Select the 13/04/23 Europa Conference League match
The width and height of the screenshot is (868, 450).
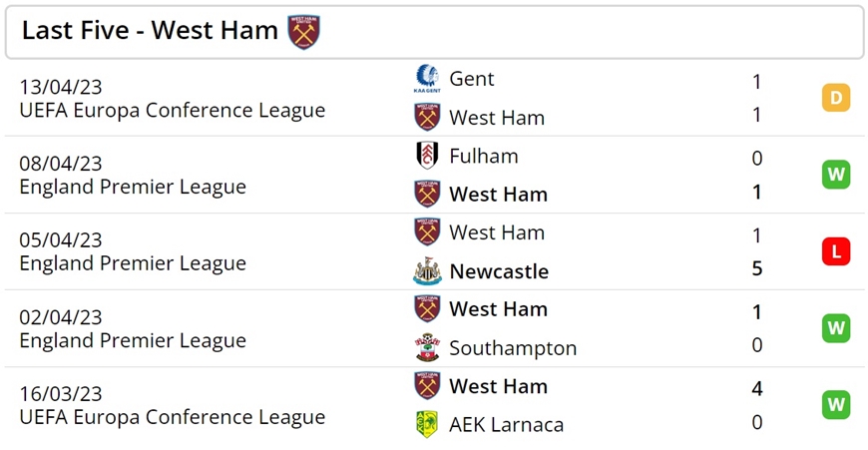[435, 98]
